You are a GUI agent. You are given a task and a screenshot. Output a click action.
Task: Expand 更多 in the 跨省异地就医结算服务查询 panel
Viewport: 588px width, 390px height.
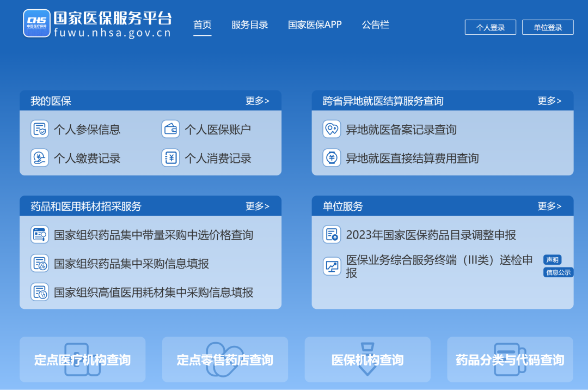[x=549, y=101]
